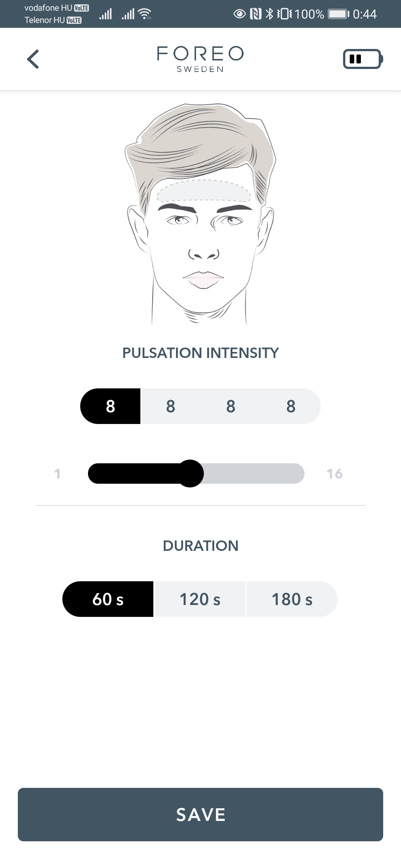Tap the Bluetooth icon in status bar
This screenshot has width=401, height=868.
[x=270, y=14]
